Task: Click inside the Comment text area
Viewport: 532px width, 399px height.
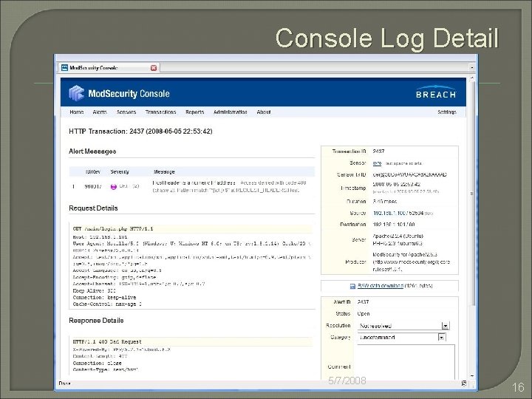Action: pos(406,362)
